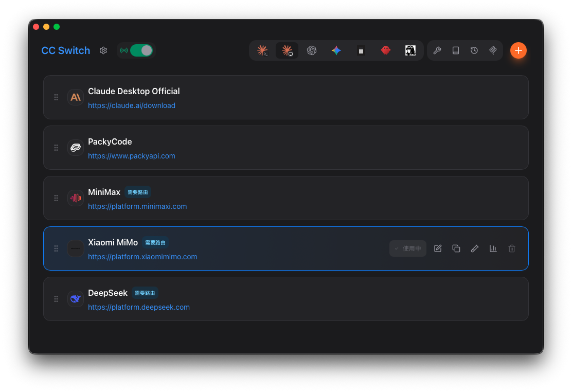Click the 需要路由 badge on MiniMax

click(138, 192)
